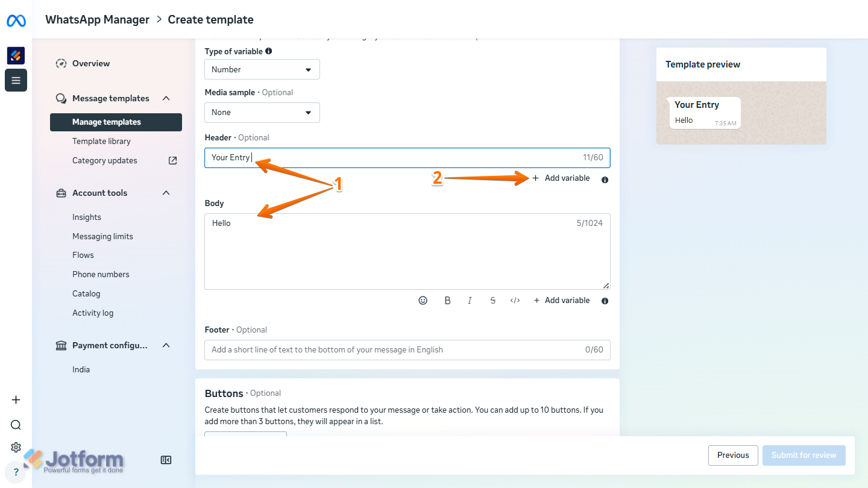Select India payment configuration
This screenshot has height=488, width=868.
(81, 369)
